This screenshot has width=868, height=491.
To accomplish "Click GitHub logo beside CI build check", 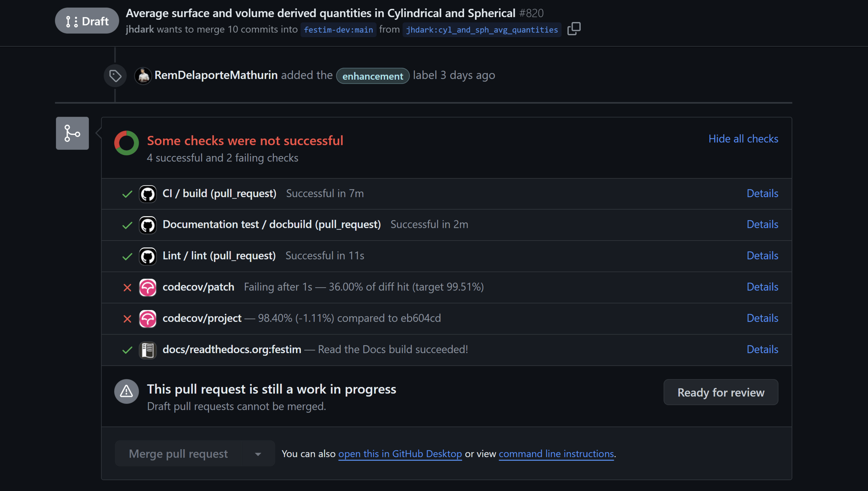I will point(148,194).
